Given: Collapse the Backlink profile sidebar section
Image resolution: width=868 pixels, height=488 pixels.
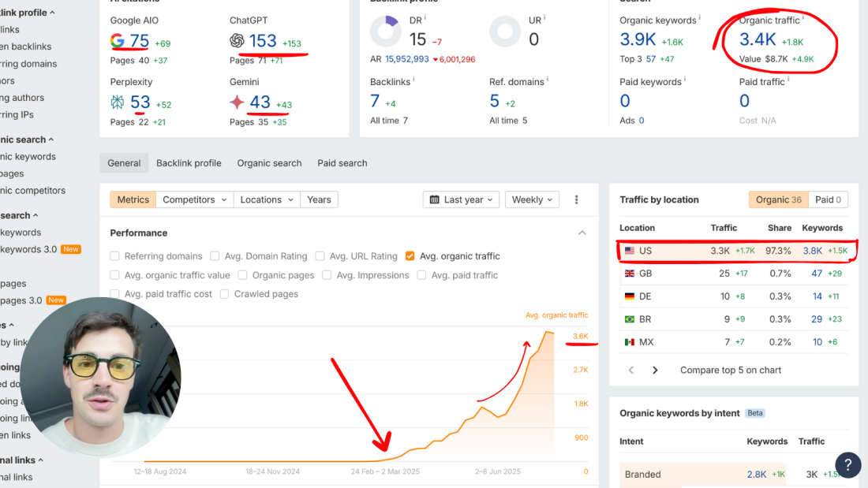Looking at the screenshot, I should tap(52, 12).
